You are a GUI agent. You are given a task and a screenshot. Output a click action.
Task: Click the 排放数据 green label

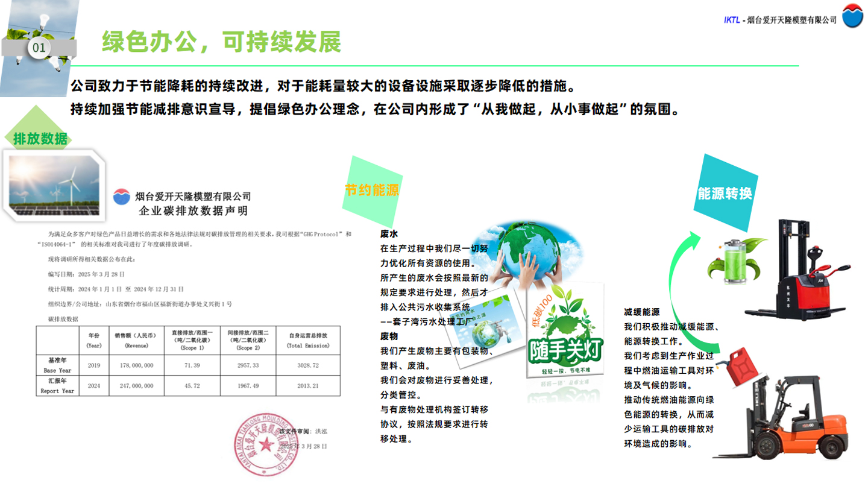(40, 139)
